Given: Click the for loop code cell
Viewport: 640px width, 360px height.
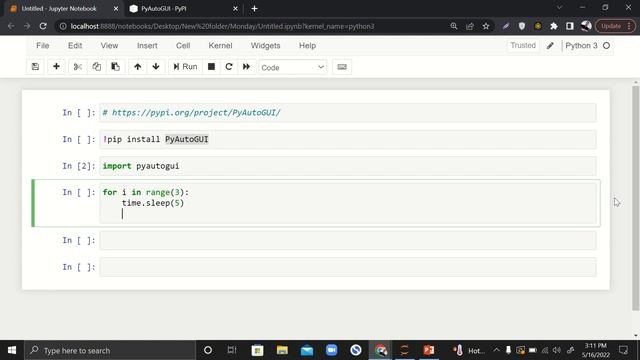Looking at the screenshot, I should tap(348, 203).
